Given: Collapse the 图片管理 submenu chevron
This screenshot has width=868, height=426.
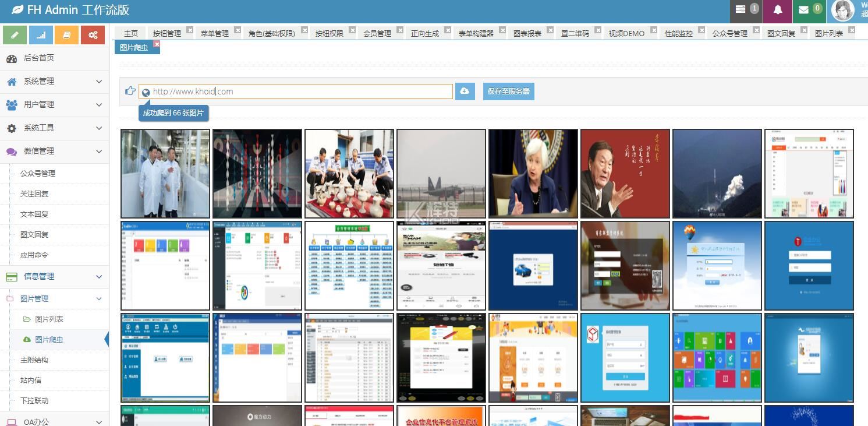Looking at the screenshot, I should coord(99,299).
